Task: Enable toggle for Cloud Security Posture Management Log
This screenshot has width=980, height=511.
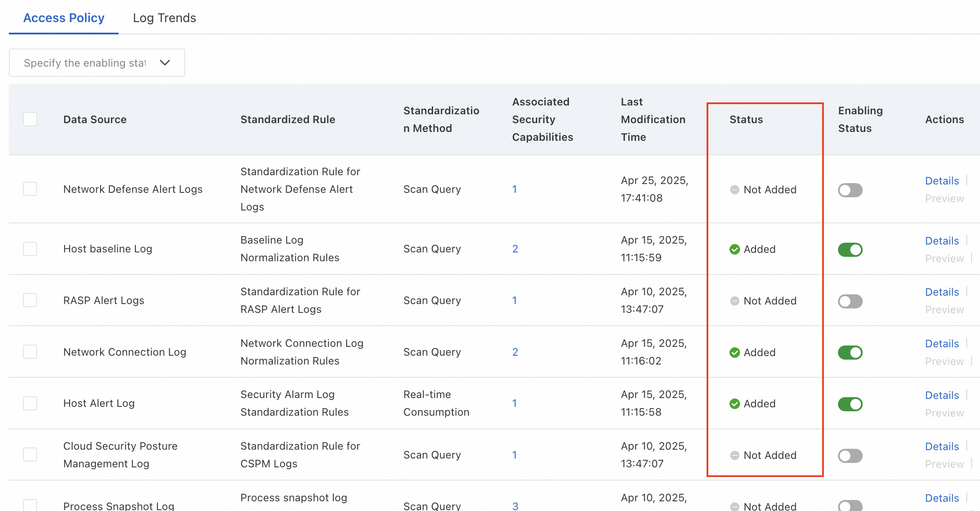Action: click(x=850, y=456)
